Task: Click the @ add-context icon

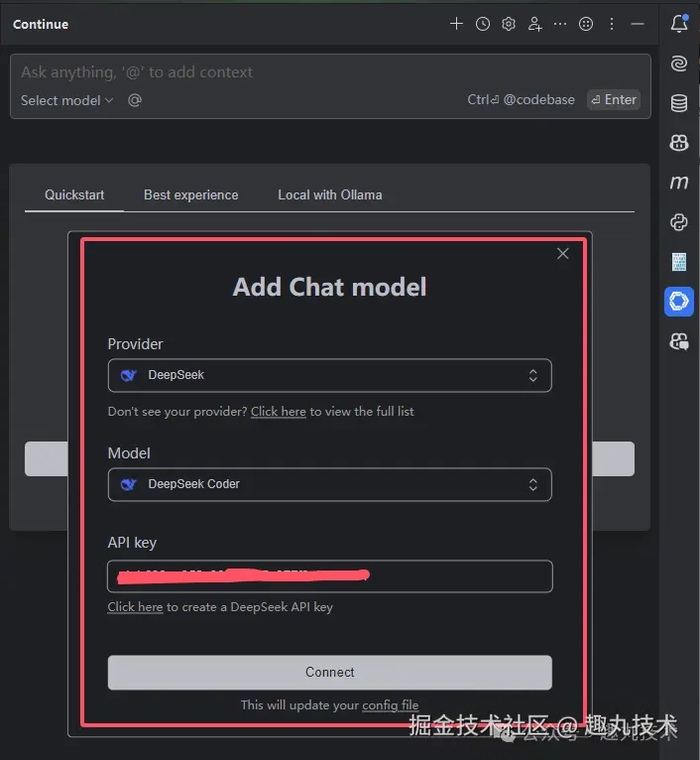Action: [135, 100]
